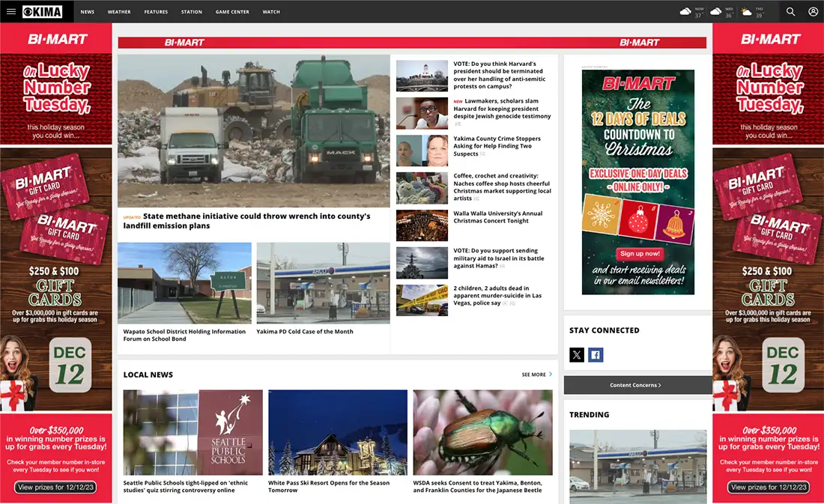
Task: Click the Local News section heading
Action: [148, 374]
